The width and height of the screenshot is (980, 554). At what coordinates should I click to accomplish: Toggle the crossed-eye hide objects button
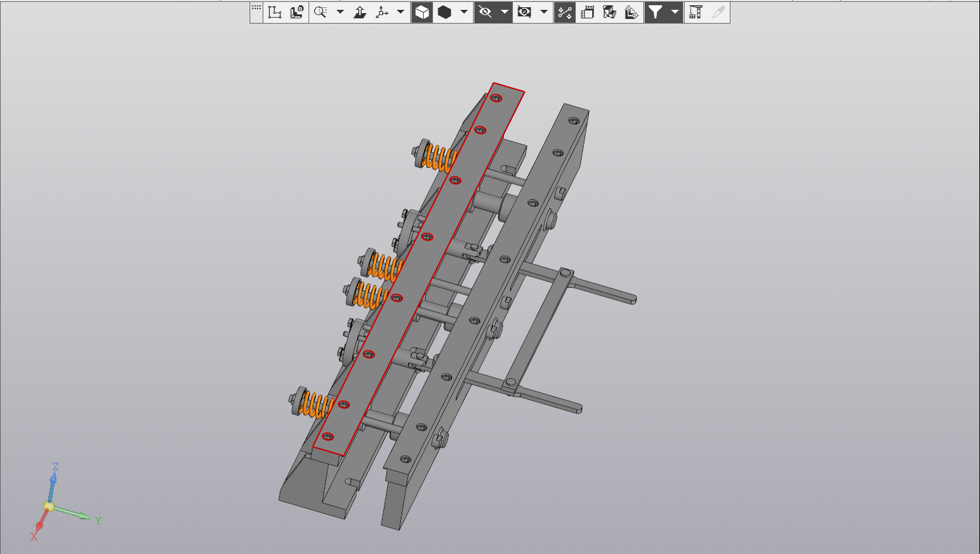[485, 12]
